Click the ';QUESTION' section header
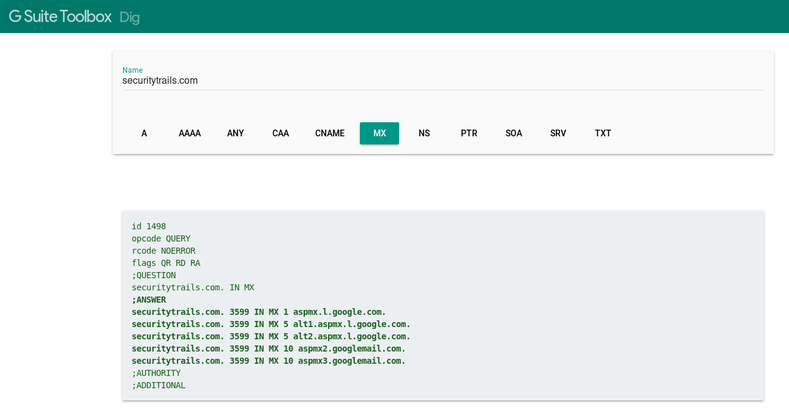This screenshot has height=420, width=789. pyautogui.click(x=154, y=275)
